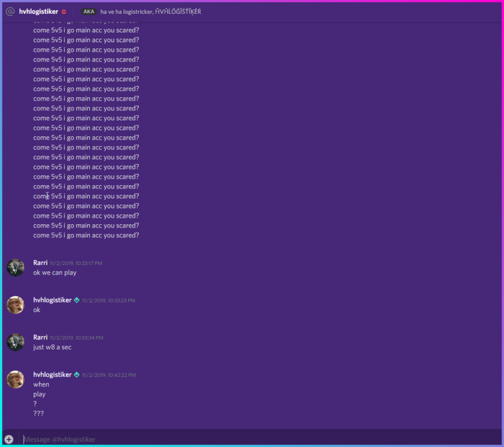The image size is (504, 447).
Task: Click timestamp 11/2/2019, 10:42:22 PM
Action: pyautogui.click(x=109, y=375)
